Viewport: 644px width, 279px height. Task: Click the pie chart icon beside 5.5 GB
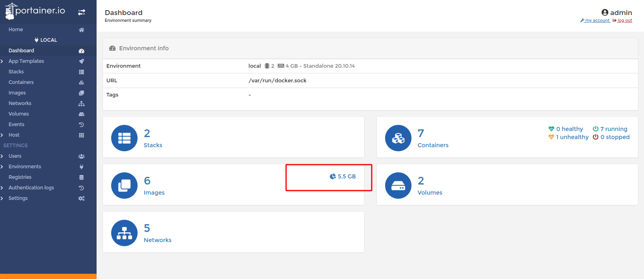[333, 176]
